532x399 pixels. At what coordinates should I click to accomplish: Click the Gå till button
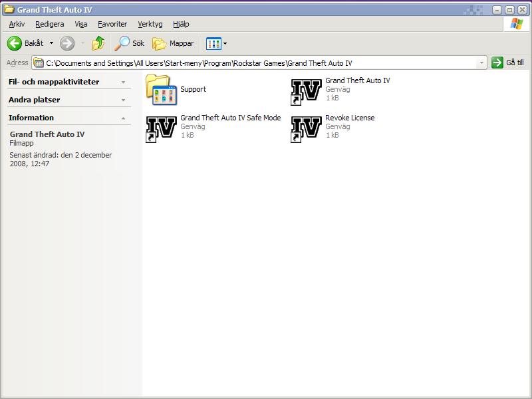508,63
